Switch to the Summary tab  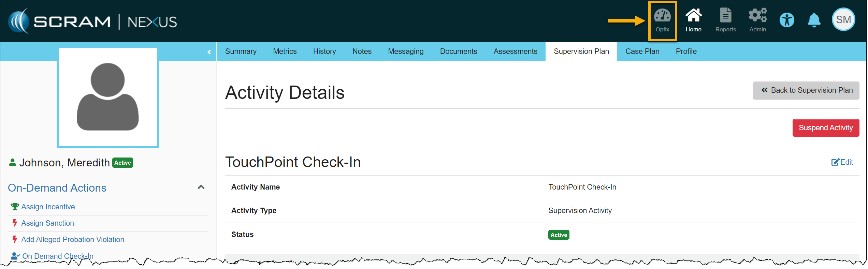tap(241, 51)
